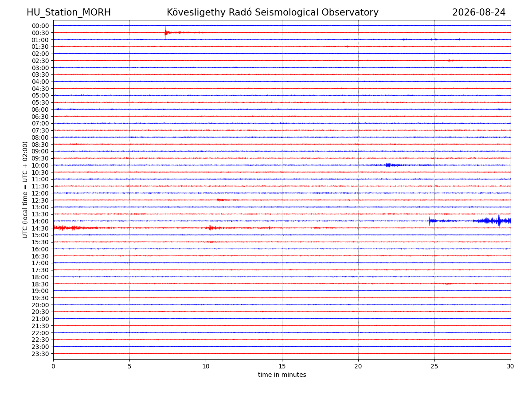Click the x-axis tick label 10
This screenshot has width=532, height=399.
click(206, 367)
